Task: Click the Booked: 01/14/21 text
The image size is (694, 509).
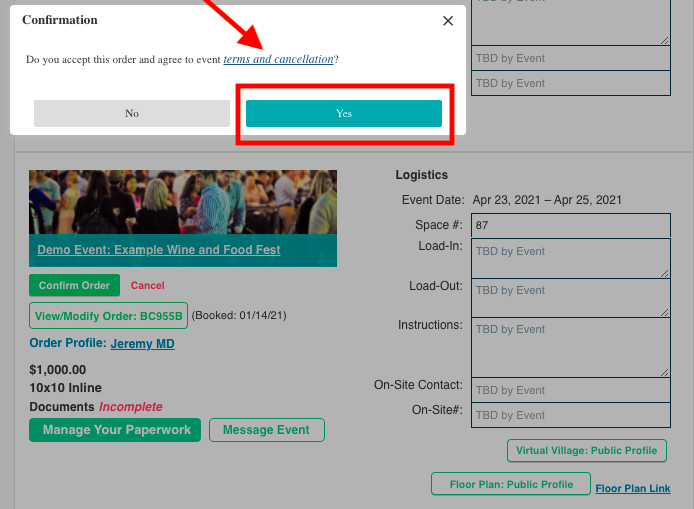Action: click(239, 315)
